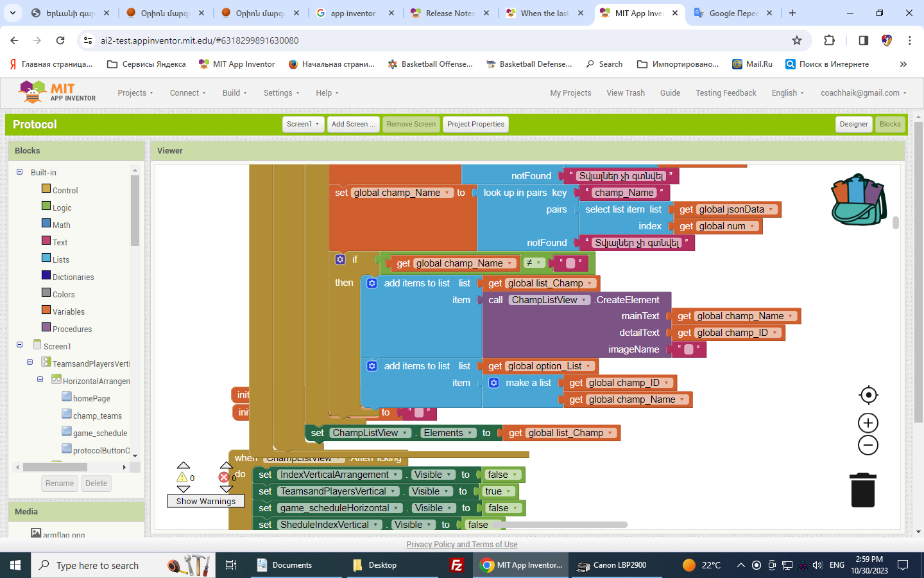Open the Projects menu
Viewport: 924px width, 578px height.
[x=135, y=93]
